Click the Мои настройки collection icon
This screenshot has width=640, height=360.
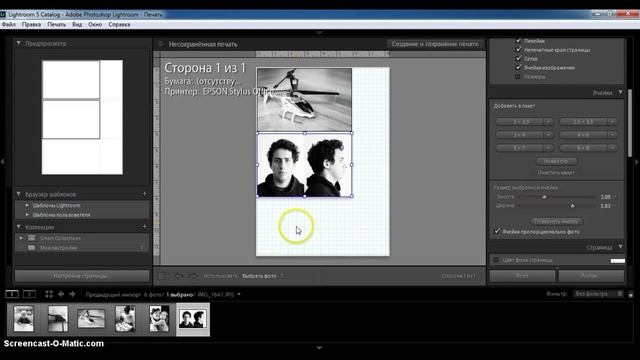coord(31,247)
